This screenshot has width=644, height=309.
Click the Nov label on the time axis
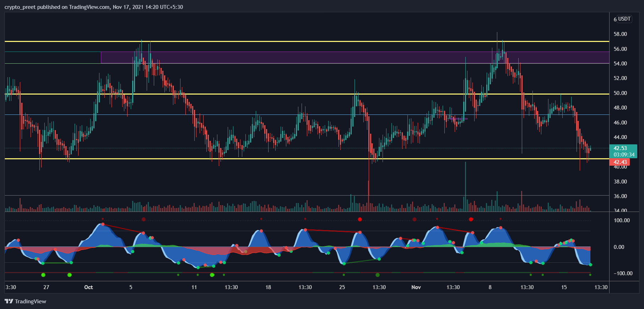416,287
